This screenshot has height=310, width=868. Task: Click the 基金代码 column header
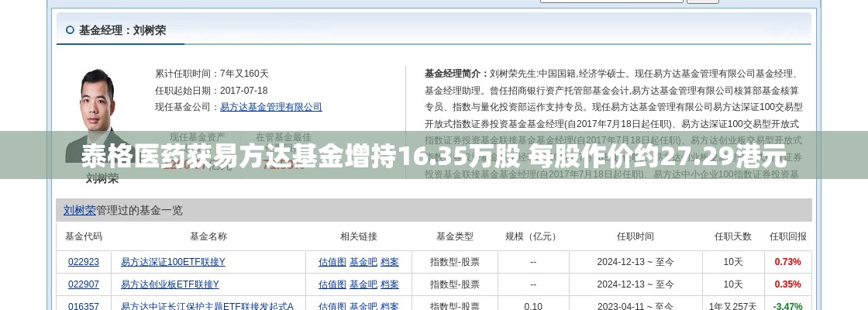coord(84,236)
